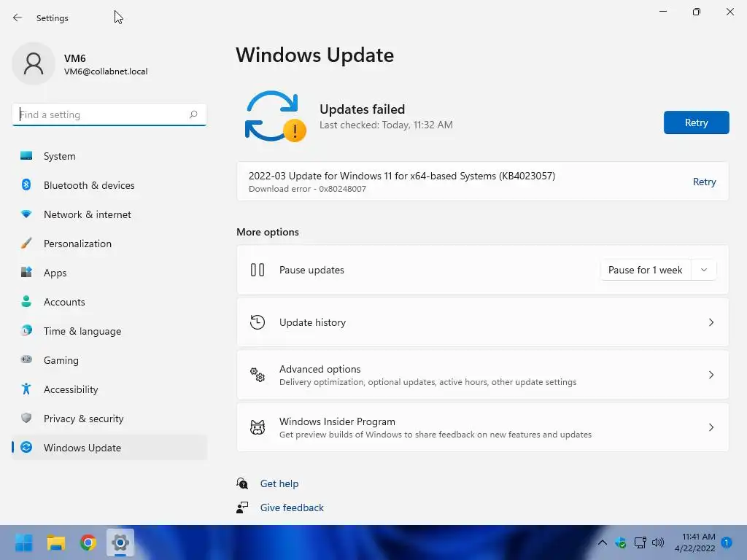This screenshot has width=747, height=560.
Task: Open File Explorer from the taskbar
Action: (55, 542)
